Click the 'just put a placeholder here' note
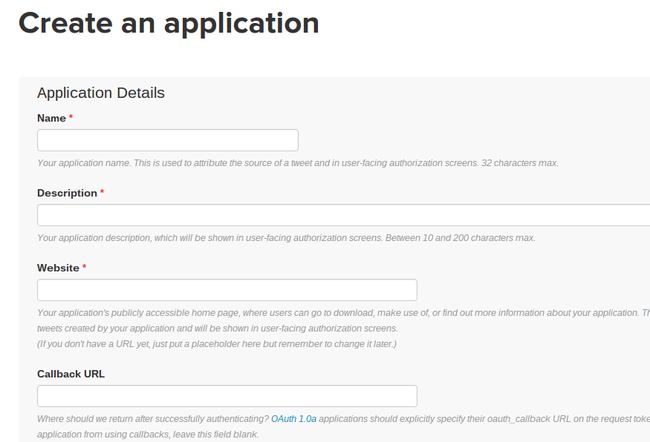 217,344
